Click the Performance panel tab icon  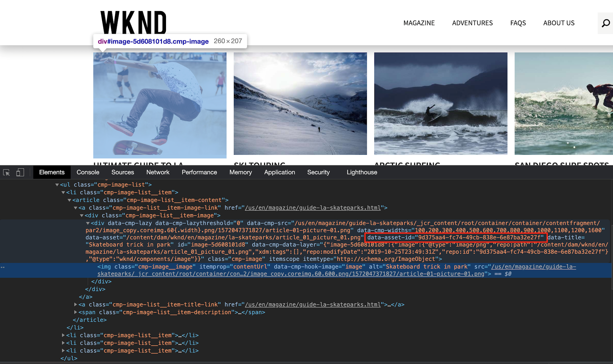(199, 172)
